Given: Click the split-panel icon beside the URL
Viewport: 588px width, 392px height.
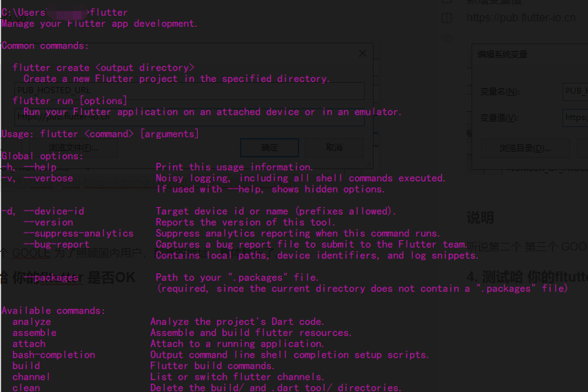Looking at the screenshot, I should pos(447,18).
